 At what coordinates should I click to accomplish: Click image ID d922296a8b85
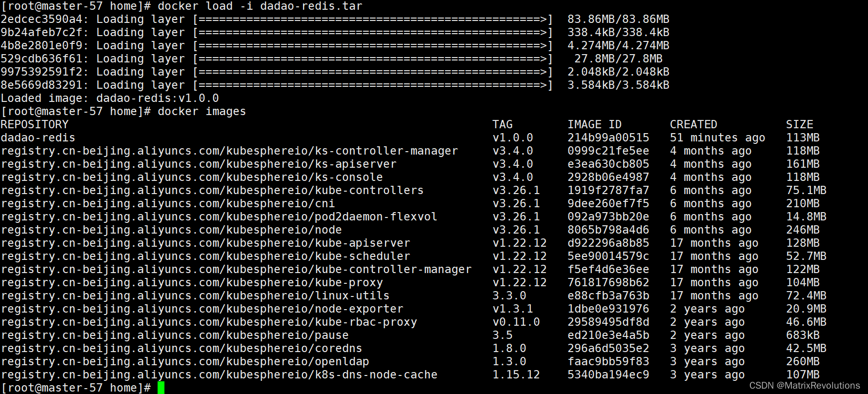tap(608, 243)
